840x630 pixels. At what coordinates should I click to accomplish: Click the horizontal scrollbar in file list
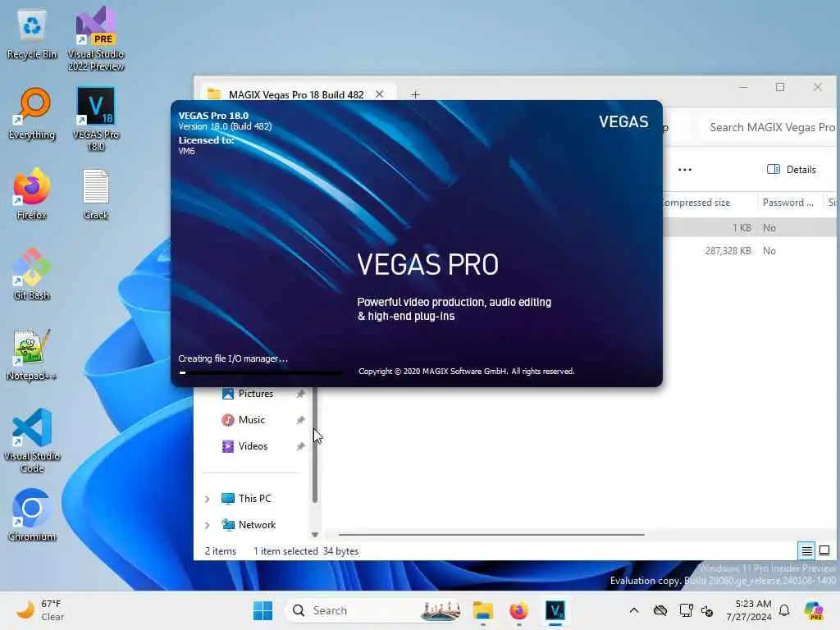491,535
